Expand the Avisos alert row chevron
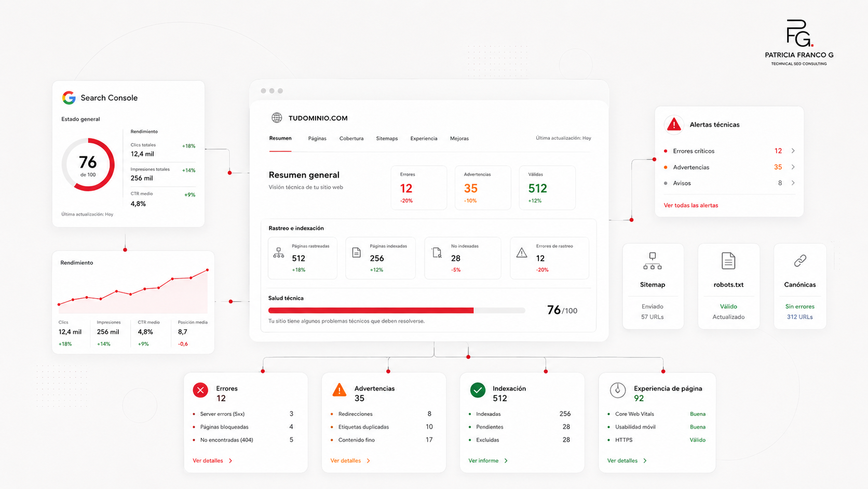 point(793,183)
